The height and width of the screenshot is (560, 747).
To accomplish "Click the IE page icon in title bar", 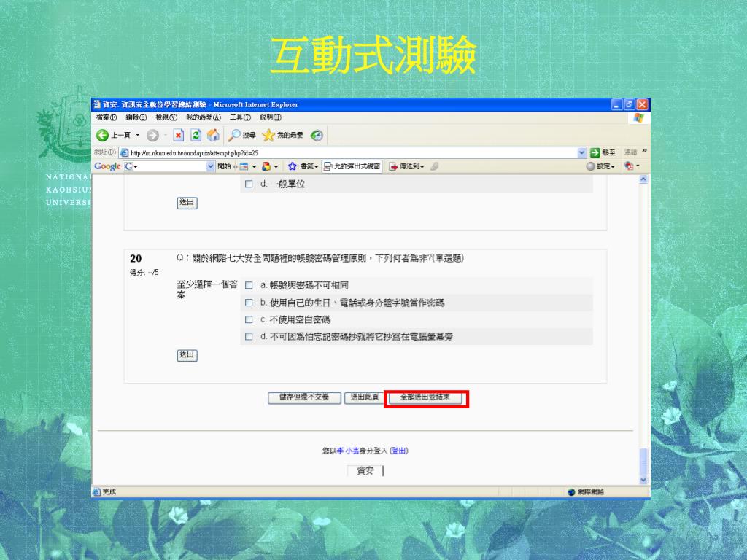I will coord(97,104).
